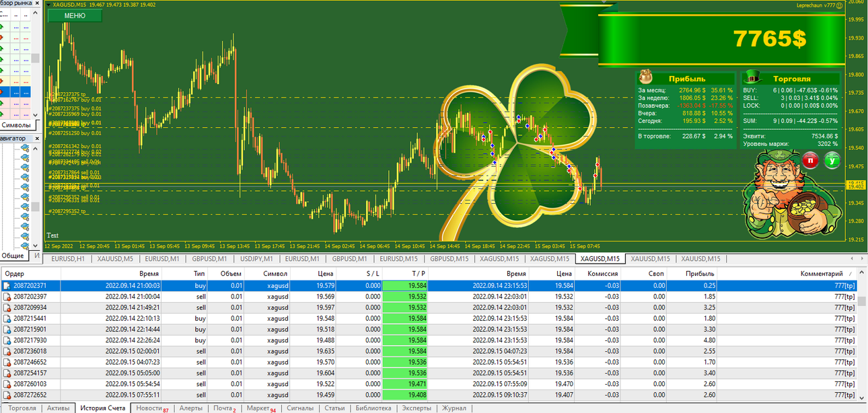The width and height of the screenshot is (868, 413).
Task: Click the highlighted blue row in Market Watch
Action: 15,91
